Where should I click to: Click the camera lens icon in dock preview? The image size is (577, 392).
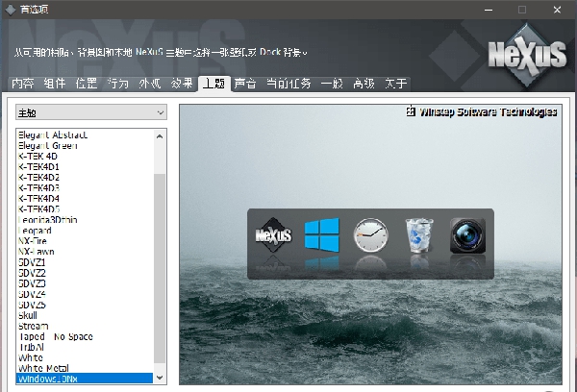coord(467,235)
